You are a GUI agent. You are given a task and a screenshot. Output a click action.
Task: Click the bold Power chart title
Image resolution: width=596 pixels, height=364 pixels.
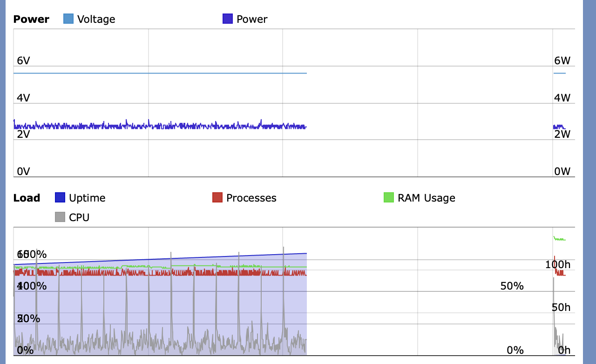click(x=31, y=19)
